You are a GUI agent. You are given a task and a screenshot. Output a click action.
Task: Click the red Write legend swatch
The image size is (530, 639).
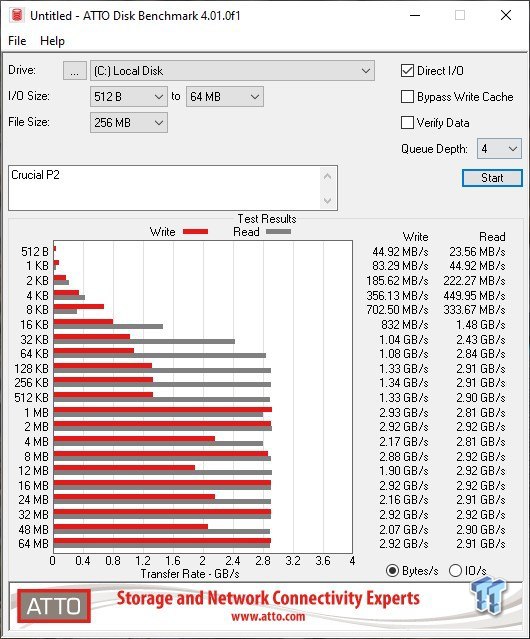click(x=196, y=232)
